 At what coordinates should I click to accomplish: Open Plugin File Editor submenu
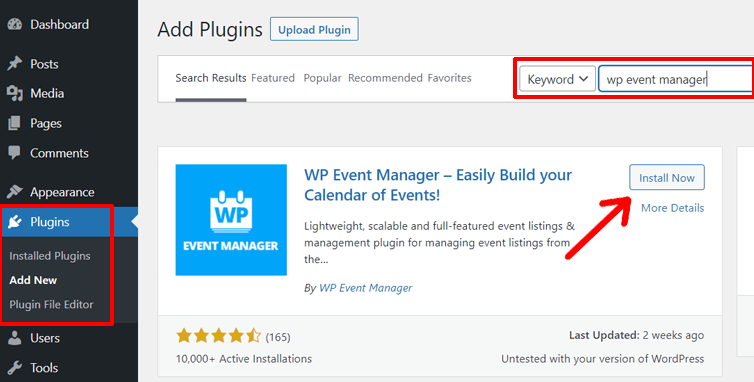pyautogui.click(x=51, y=305)
